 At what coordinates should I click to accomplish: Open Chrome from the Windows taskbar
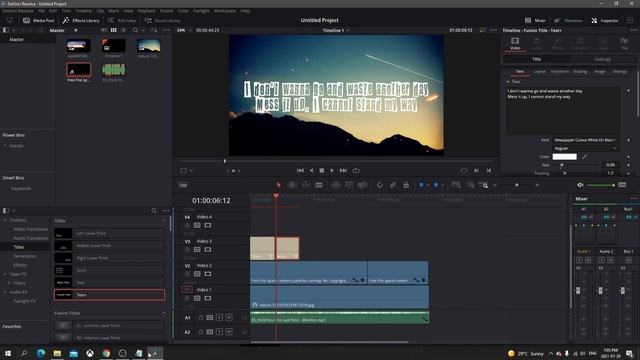[106, 353]
